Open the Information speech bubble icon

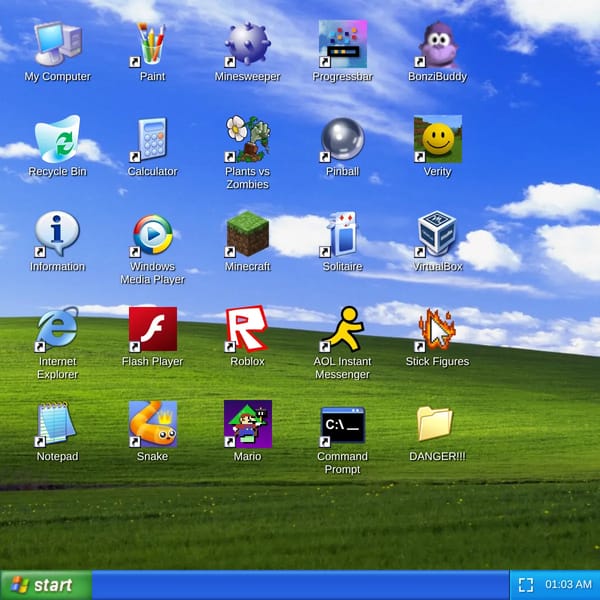point(57,234)
